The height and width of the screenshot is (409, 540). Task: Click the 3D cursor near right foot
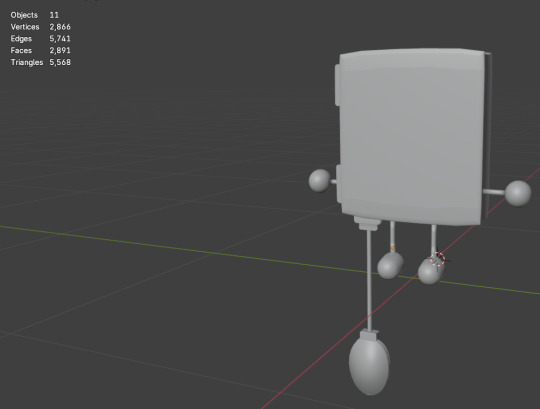pos(438,259)
